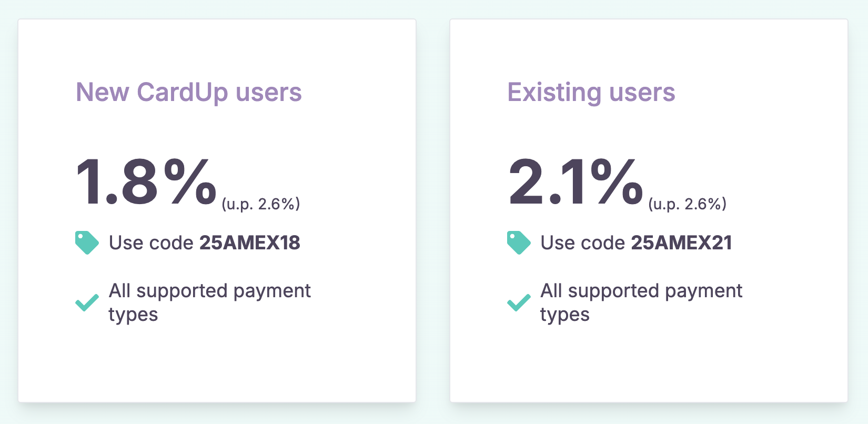The width and height of the screenshot is (868, 424).
Task: Click 'Use code' text in Existing users card
Action: (583, 243)
